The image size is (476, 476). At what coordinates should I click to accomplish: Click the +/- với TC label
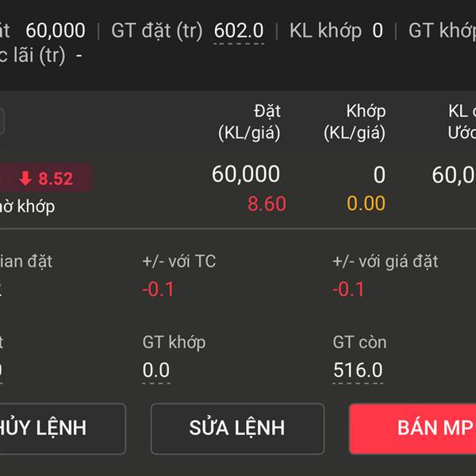179,261
